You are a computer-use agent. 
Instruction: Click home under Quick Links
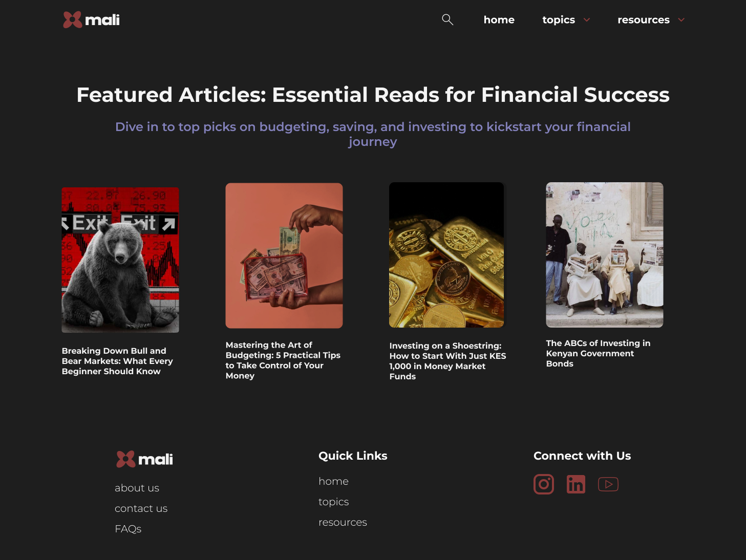(333, 481)
